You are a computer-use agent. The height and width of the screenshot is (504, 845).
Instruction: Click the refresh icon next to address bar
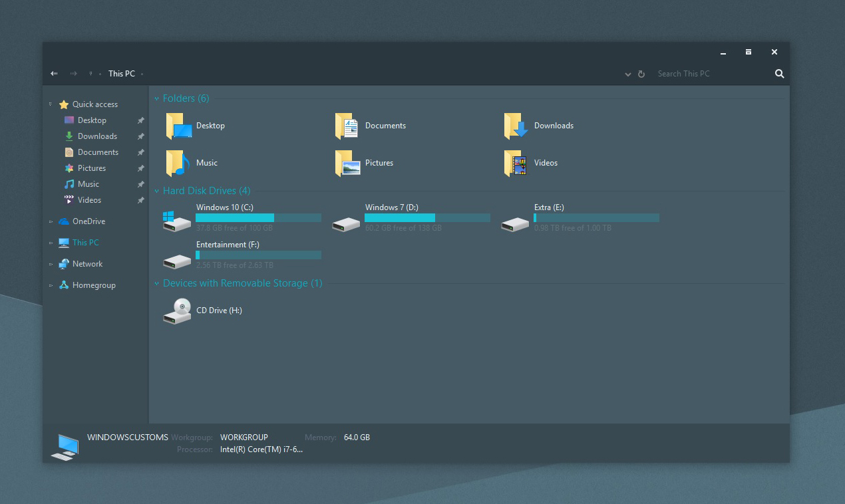click(x=641, y=74)
